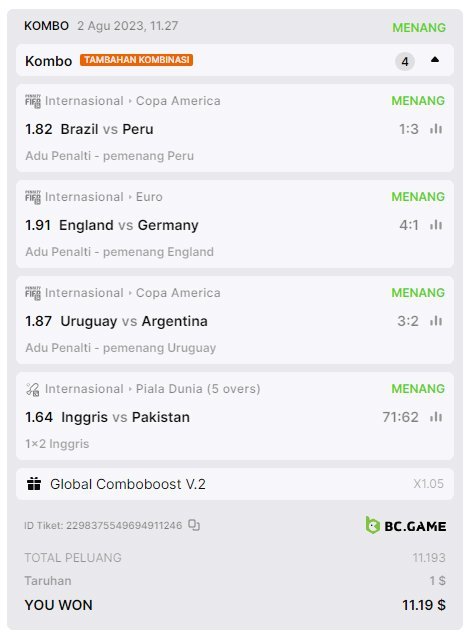
Task: Open stats icon for England vs Germany
Action: point(436,225)
